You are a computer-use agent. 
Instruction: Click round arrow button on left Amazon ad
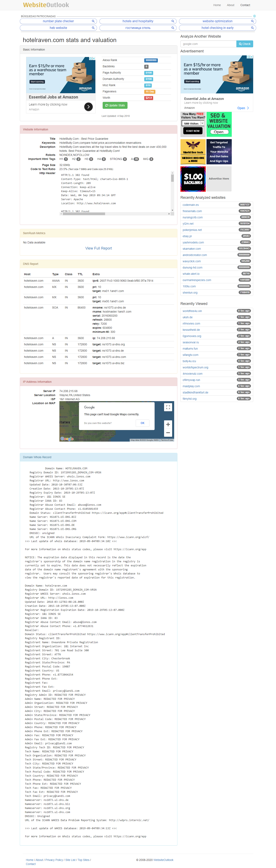point(88,107)
